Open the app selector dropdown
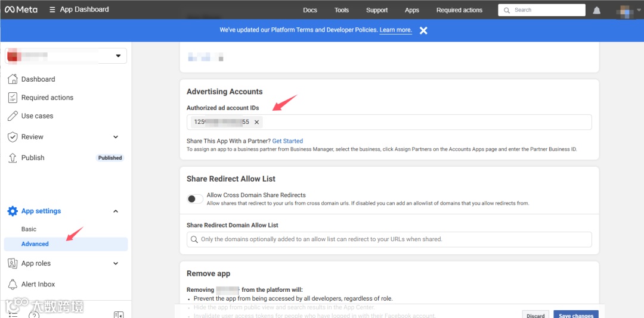Viewport: 644px width, 318px height. click(x=66, y=56)
